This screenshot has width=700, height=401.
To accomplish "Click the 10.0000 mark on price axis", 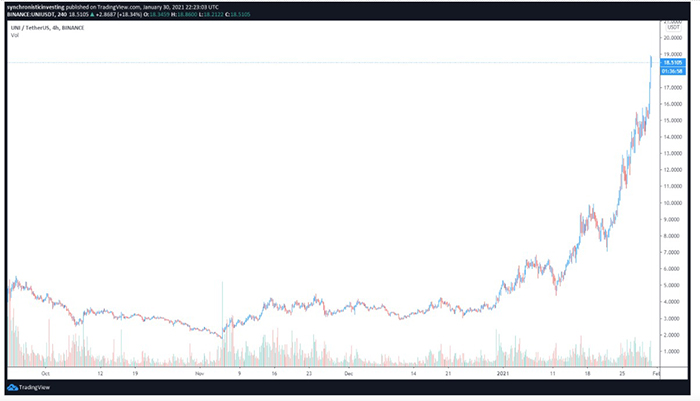I will 673,202.
